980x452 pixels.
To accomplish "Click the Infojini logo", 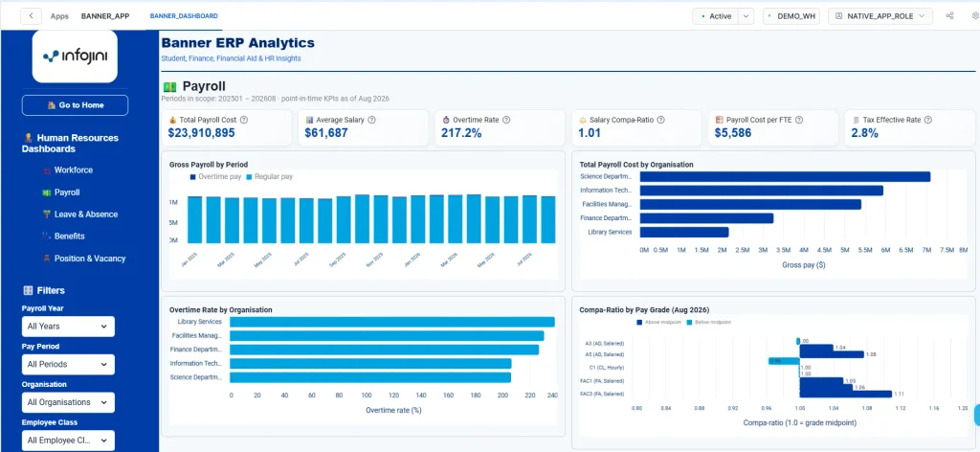I will 75,56.
